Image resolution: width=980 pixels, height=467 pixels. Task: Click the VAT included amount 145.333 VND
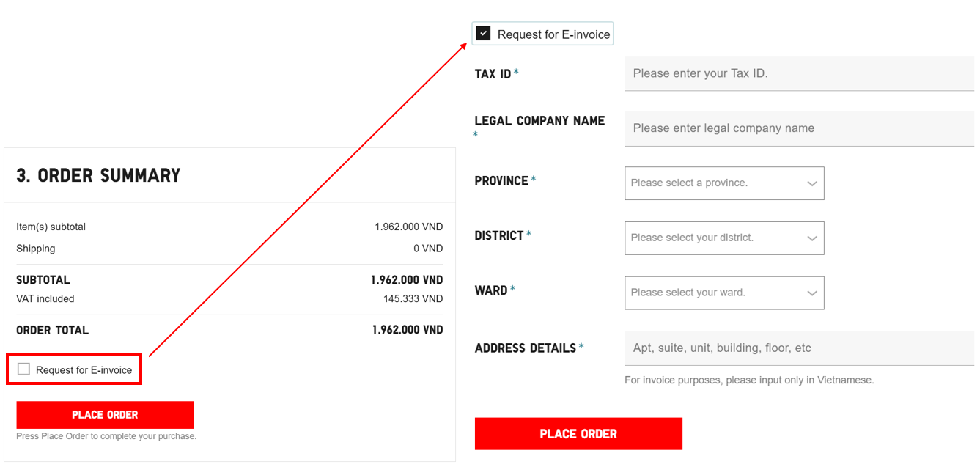413,299
